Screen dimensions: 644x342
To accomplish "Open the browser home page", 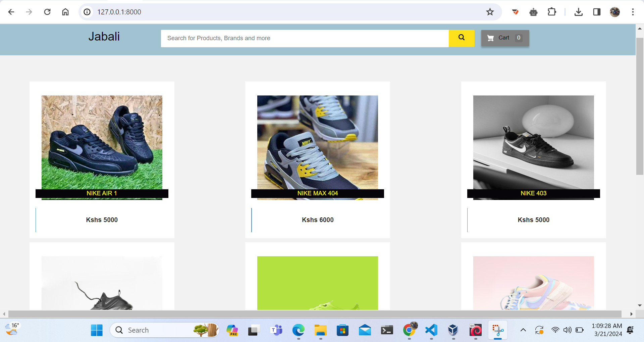I will click(x=65, y=12).
